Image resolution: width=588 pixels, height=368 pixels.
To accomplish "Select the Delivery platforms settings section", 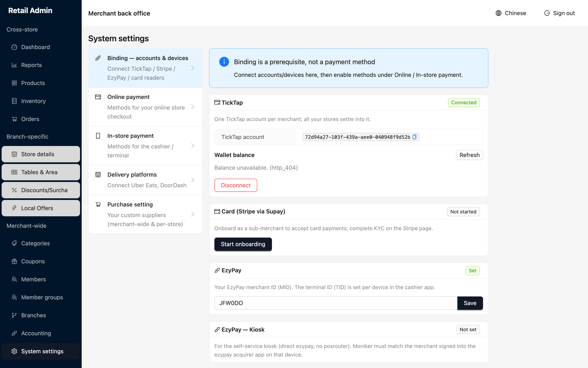I will tap(145, 180).
